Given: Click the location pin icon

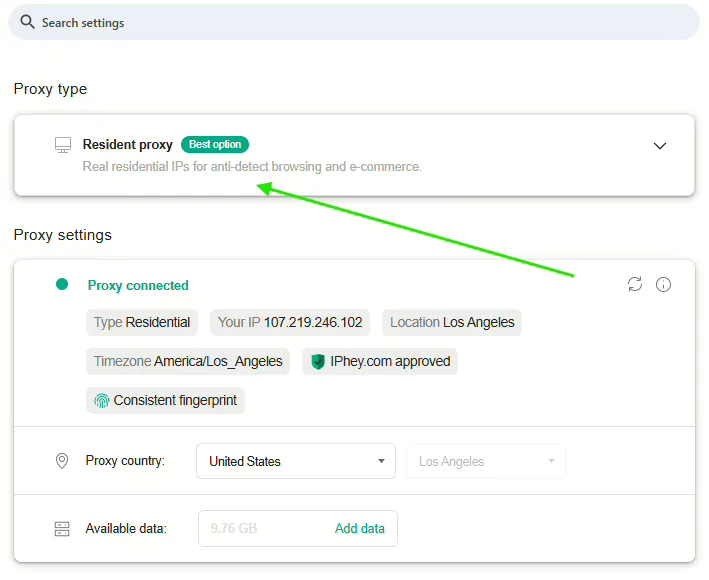Looking at the screenshot, I should (x=62, y=461).
